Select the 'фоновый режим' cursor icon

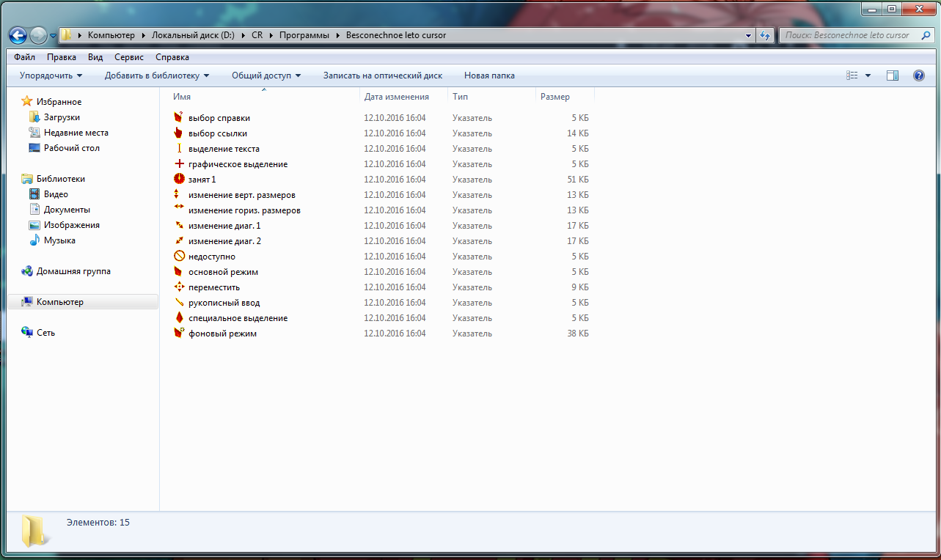[x=178, y=333]
